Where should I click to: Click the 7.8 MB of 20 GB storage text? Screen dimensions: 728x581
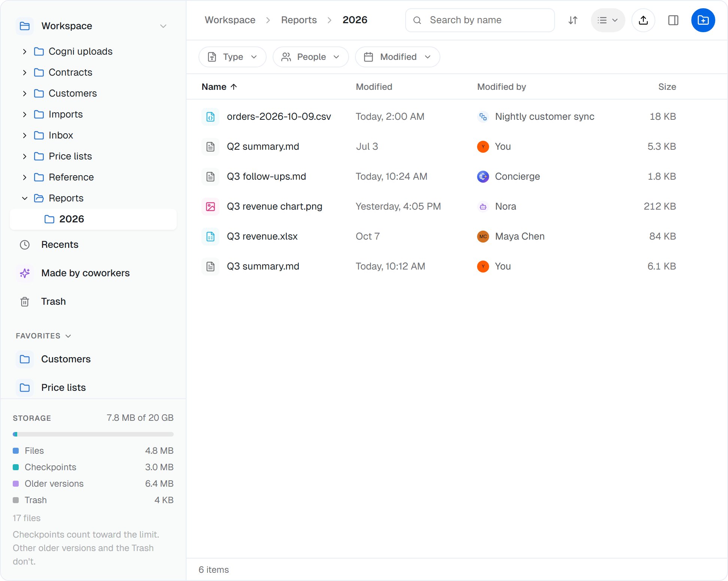coord(140,418)
